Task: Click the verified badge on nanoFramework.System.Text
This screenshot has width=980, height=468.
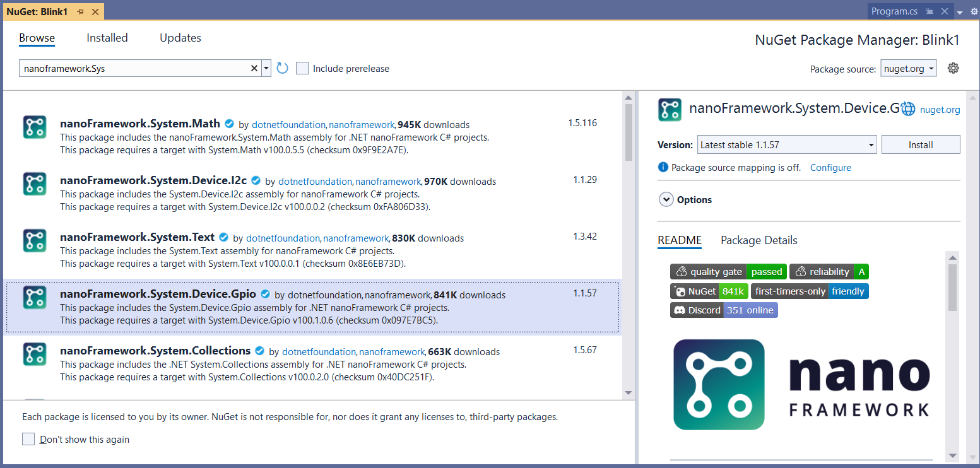Action: (224, 238)
